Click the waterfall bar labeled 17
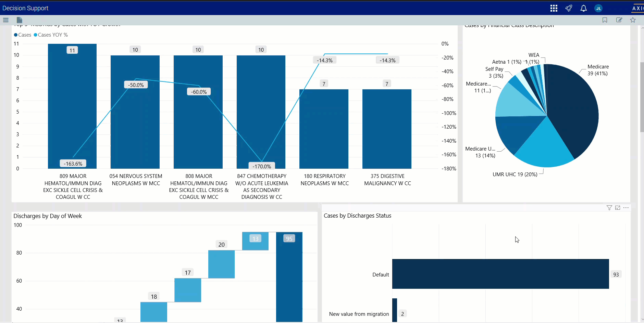The width and height of the screenshot is (644, 323). pyautogui.click(x=188, y=290)
